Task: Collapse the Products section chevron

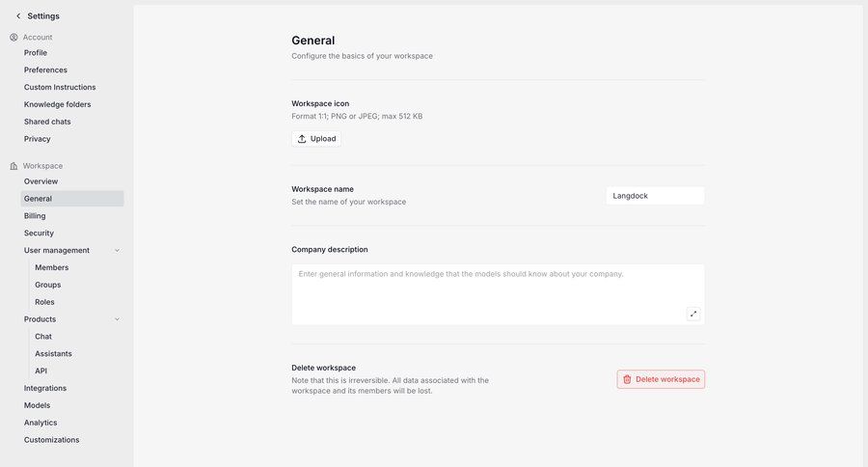Action: pyautogui.click(x=118, y=319)
